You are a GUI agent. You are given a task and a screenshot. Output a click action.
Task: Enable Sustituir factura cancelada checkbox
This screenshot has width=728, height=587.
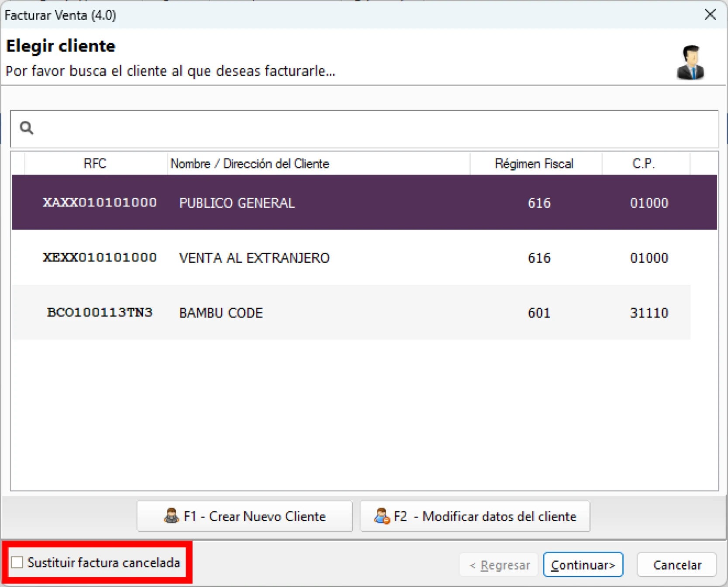(x=17, y=563)
